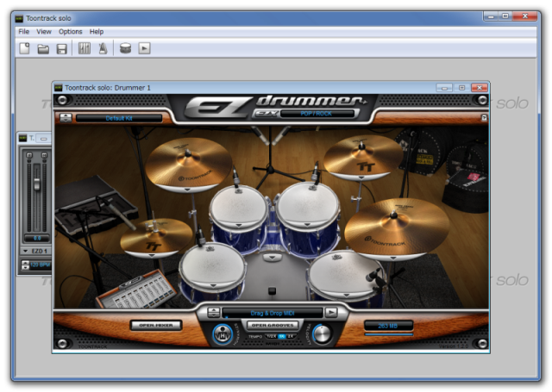Viewport: 552px width, 392px height.
Task: Open upper right crash selection arrow
Action: tap(361, 177)
